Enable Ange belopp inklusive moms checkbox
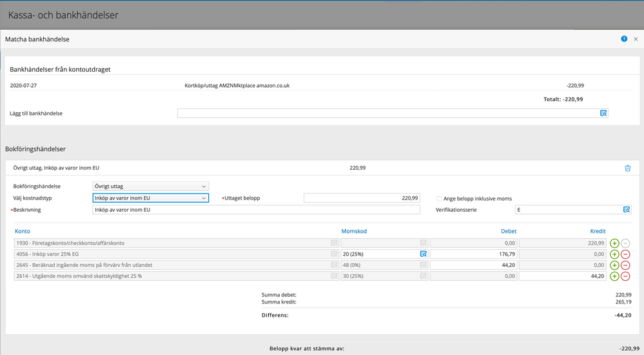Screen dimensions: 644x355 coord(440,199)
